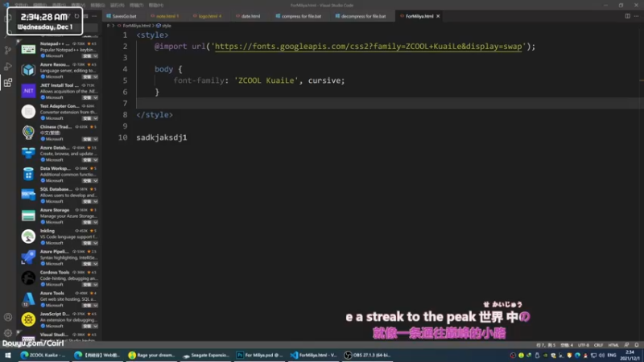
Task: Open install dropdown for SQL Database extension
Action: [95, 202]
